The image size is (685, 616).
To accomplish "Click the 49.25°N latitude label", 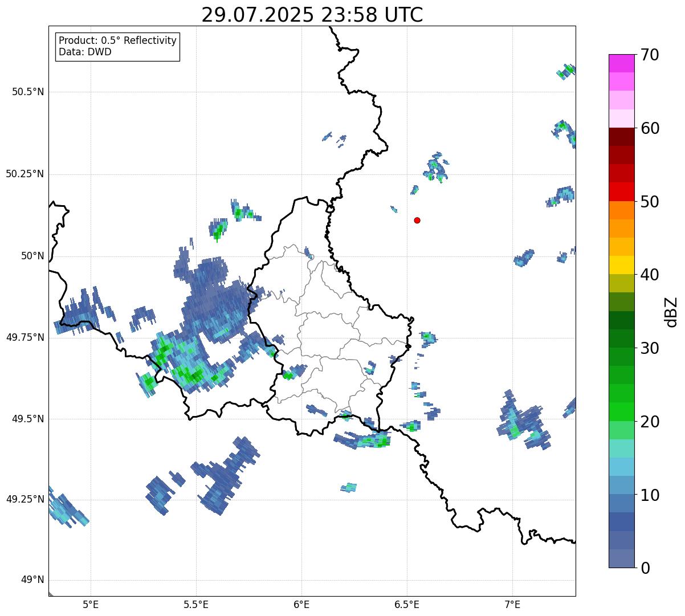I will pos(25,499).
